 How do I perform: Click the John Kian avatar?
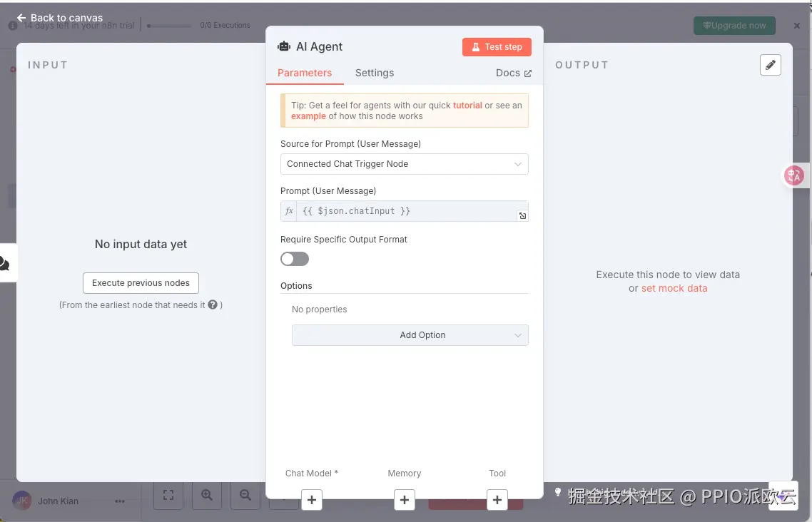pyautogui.click(x=21, y=501)
